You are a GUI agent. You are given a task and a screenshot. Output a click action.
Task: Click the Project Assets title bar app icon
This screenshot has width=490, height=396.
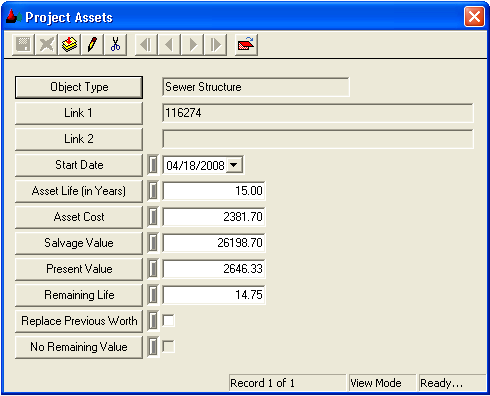pyautogui.click(x=13, y=17)
